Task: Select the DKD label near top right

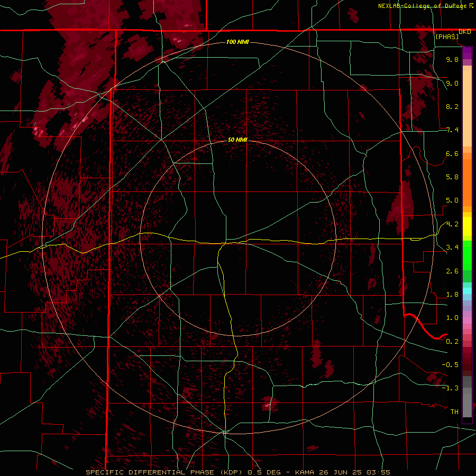Action: tap(465, 32)
